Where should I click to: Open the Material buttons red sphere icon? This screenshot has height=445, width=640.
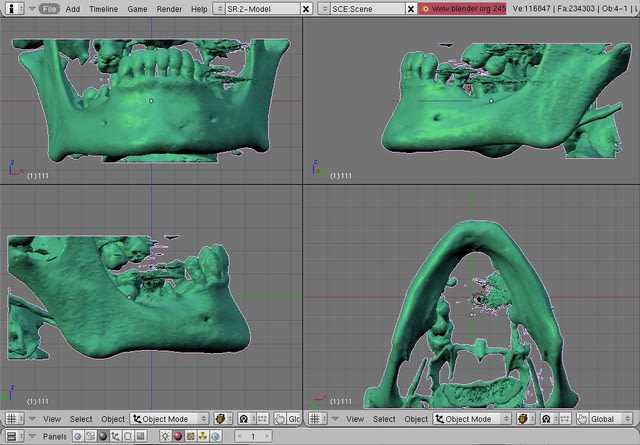(x=178, y=436)
